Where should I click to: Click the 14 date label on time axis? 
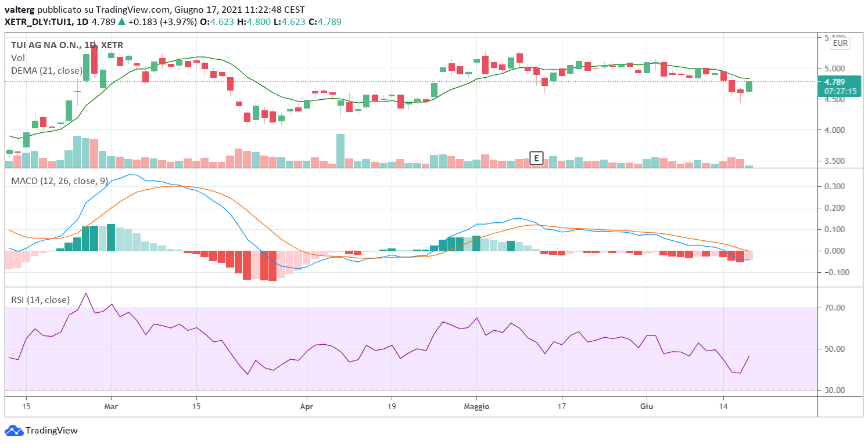click(723, 407)
